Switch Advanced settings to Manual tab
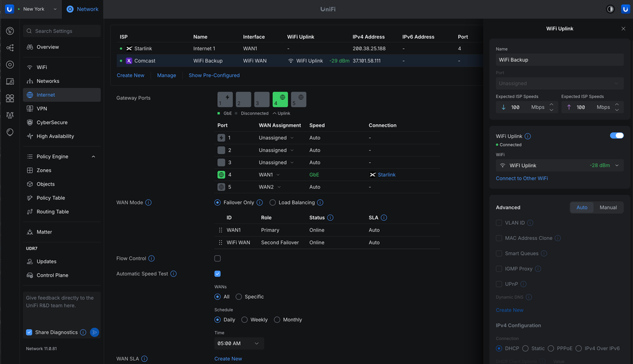This screenshot has width=633, height=364. click(x=608, y=208)
